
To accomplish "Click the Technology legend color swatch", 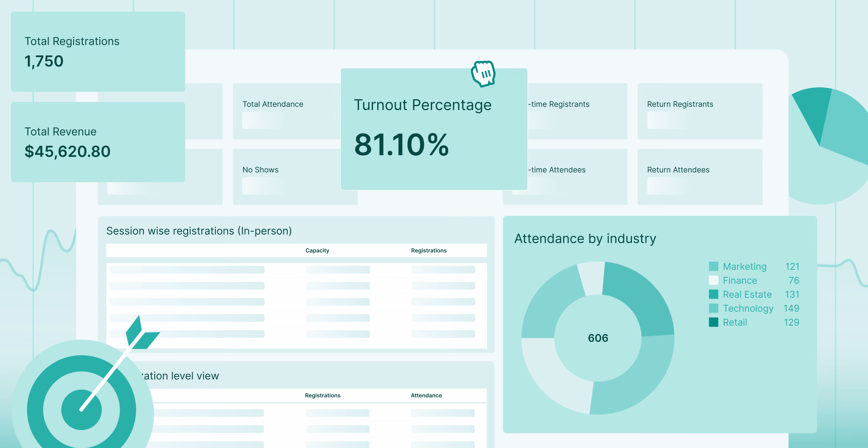I will 713,308.
